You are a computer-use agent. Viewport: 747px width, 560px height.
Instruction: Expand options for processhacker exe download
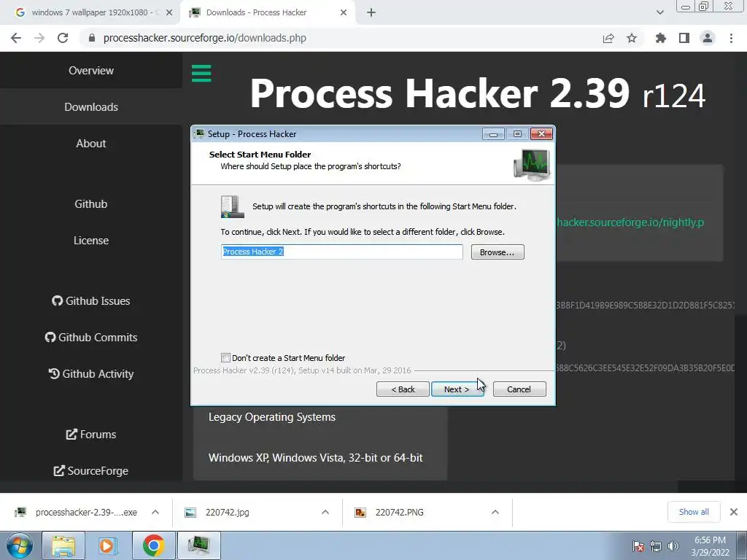coord(155,513)
